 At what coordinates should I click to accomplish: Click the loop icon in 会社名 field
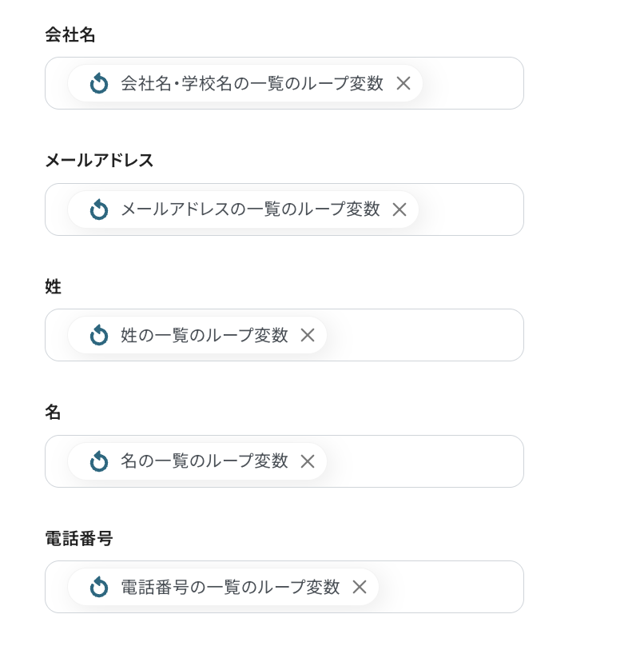[x=99, y=83]
